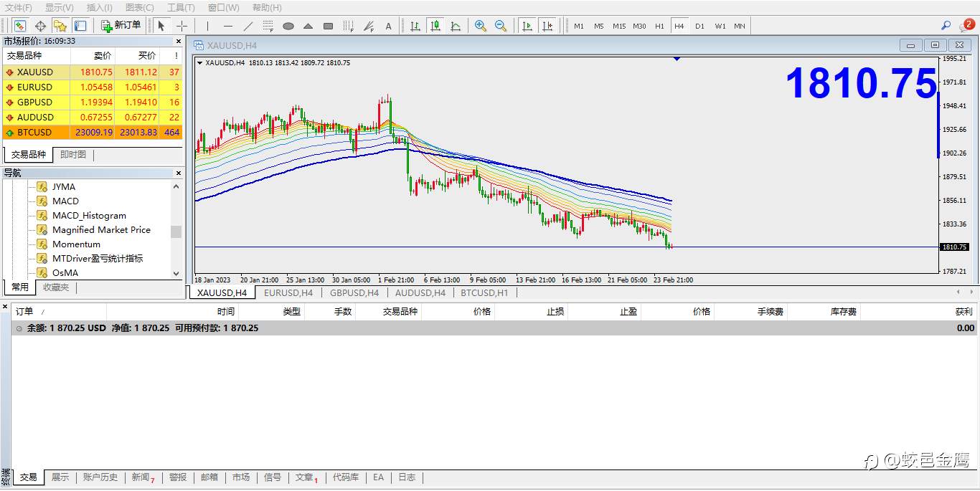Screen dimensions: 980x491
Task: Select XAUUSD row in Market Watch
Action: coord(93,72)
